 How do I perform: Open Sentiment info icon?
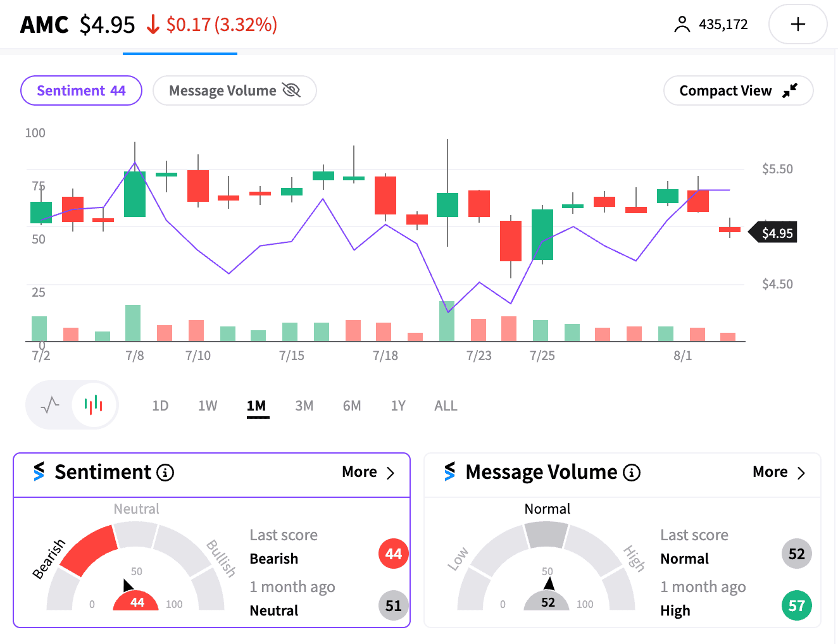click(x=165, y=473)
